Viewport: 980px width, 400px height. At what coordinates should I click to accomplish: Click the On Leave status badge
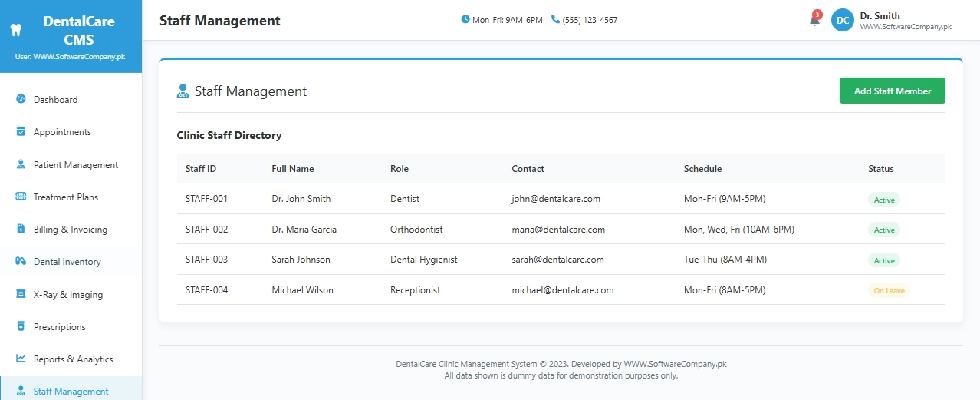tap(889, 291)
